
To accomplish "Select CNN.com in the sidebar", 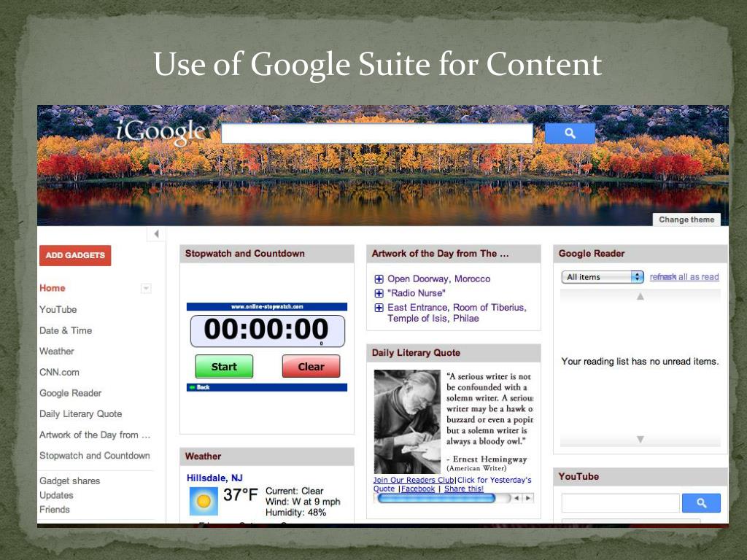I will pyautogui.click(x=60, y=373).
